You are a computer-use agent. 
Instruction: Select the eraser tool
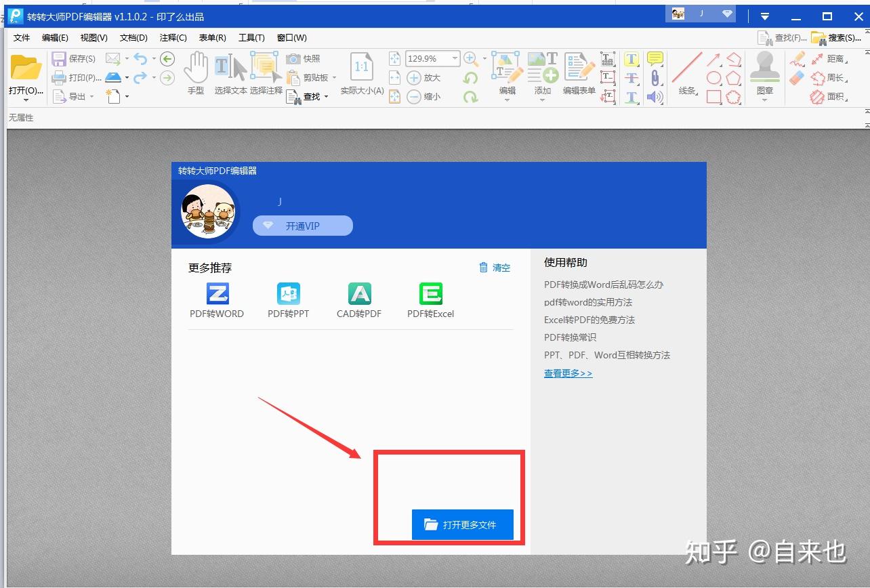click(x=797, y=77)
